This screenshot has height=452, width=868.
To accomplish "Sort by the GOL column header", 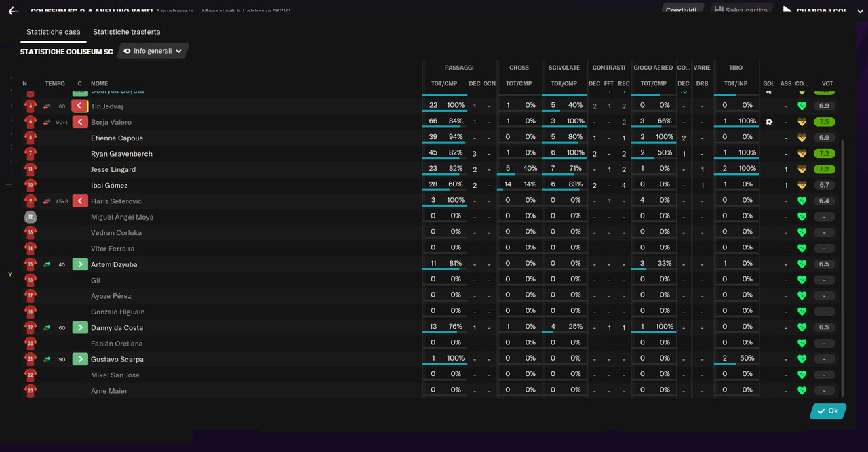I will (768, 84).
